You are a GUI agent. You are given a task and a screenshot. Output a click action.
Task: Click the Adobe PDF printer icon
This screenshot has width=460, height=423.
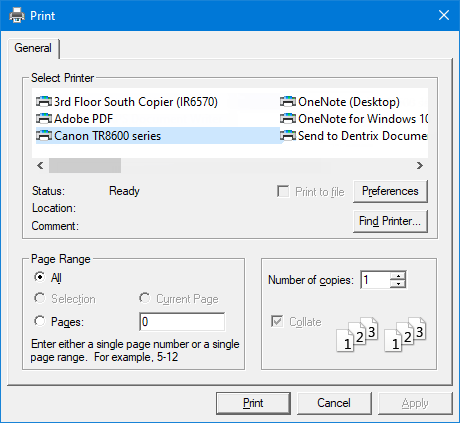pyautogui.click(x=44, y=118)
